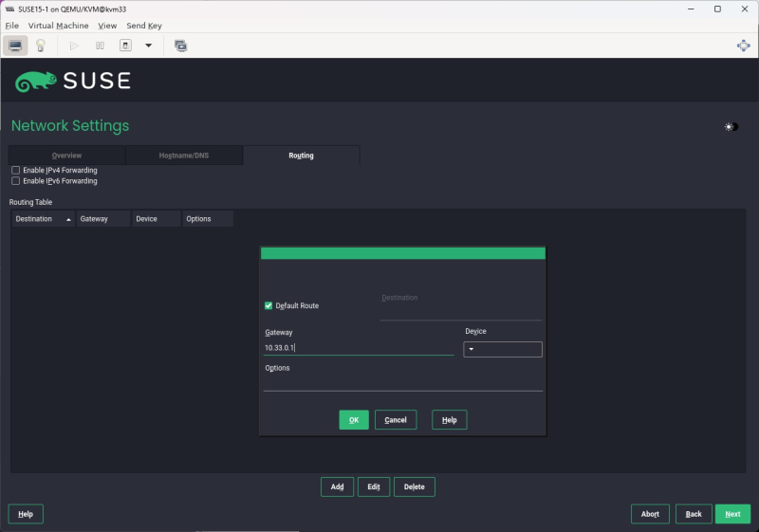Minimize the virt-manager window
This screenshot has height=532, width=759.
pos(691,9)
